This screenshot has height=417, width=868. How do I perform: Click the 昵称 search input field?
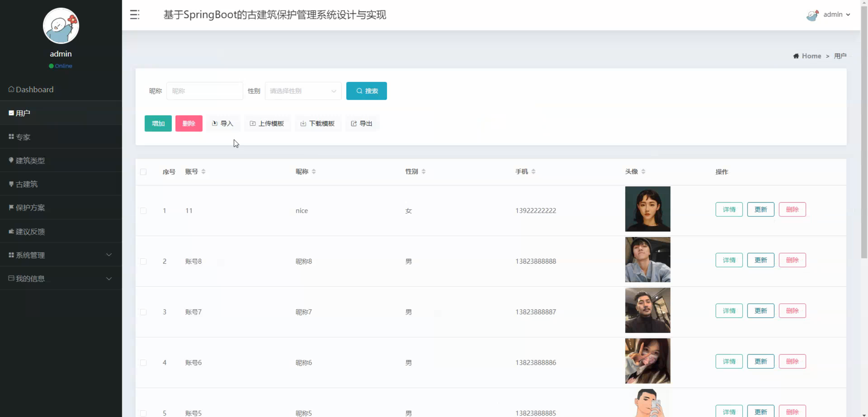coord(204,91)
